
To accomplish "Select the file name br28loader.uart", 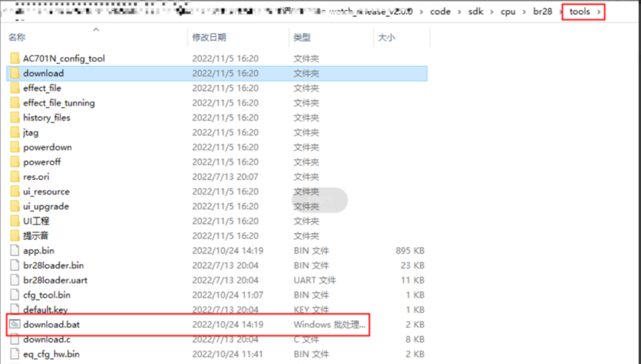I will coord(55,280).
